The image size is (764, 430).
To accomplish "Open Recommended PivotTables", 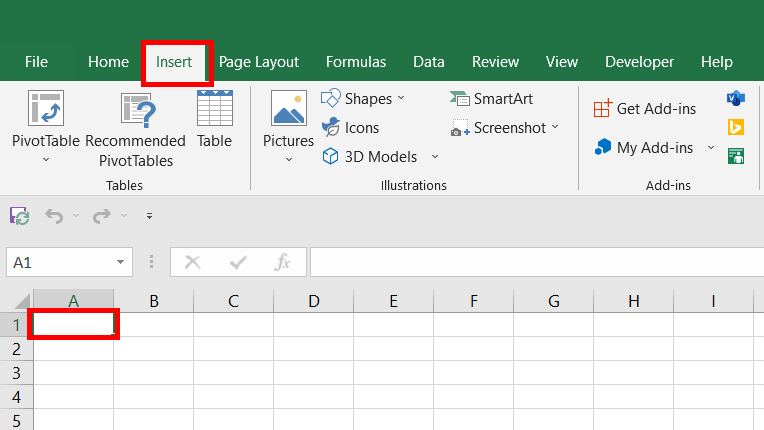I will [135, 110].
